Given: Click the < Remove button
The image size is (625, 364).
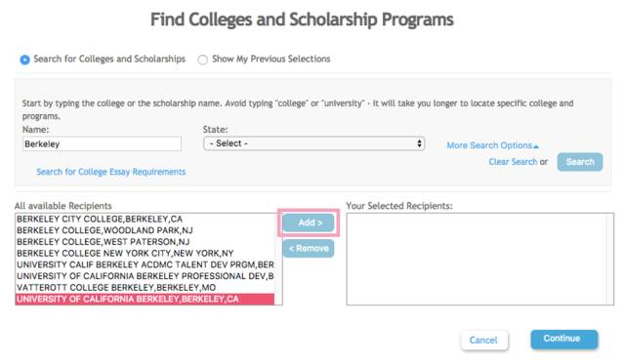Looking at the screenshot, I should click(x=309, y=249).
